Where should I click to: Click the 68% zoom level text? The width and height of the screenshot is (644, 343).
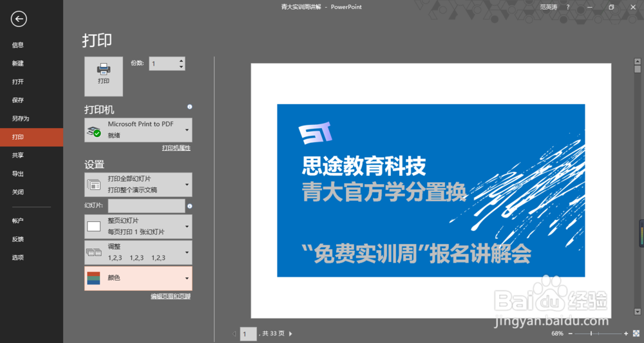(x=557, y=333)
